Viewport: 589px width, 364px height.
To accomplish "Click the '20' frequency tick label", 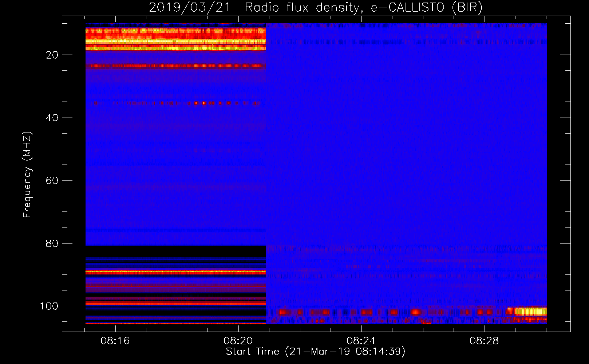I will pos(52,55).
